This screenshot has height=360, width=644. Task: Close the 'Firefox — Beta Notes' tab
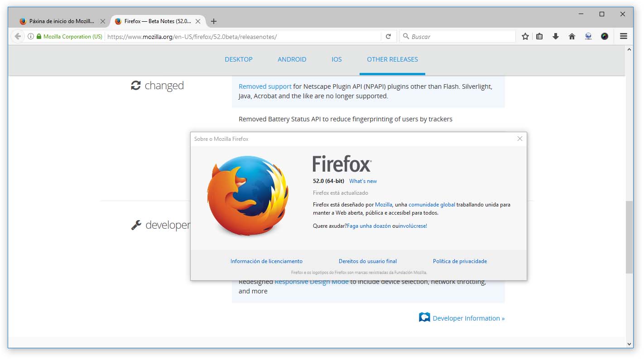point(198,21)
